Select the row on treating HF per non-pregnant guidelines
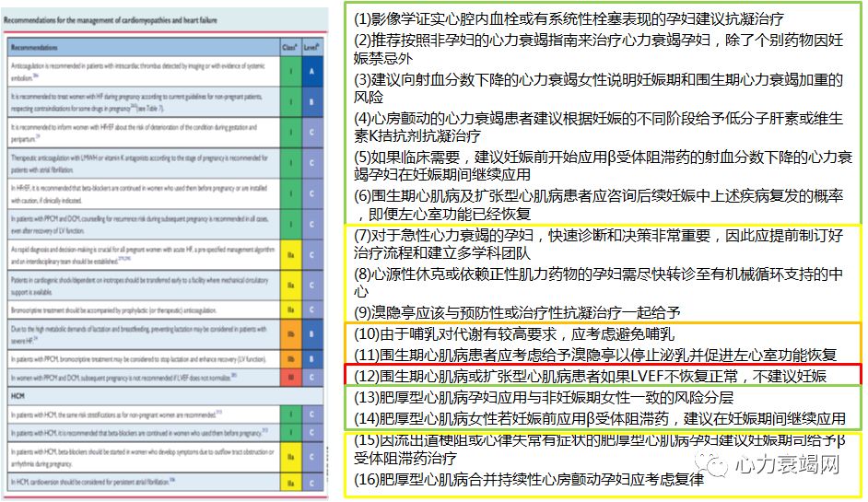868x502 pixels. (165, 102)
